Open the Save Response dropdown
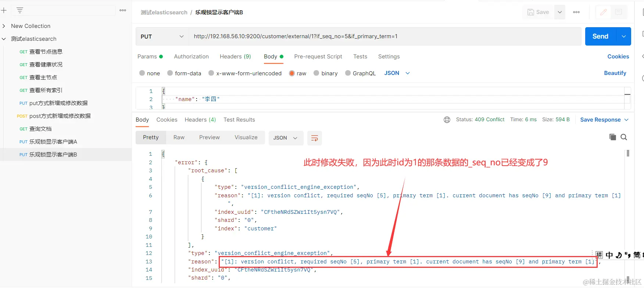Viewport: 644px width, 288px height. 604,120
